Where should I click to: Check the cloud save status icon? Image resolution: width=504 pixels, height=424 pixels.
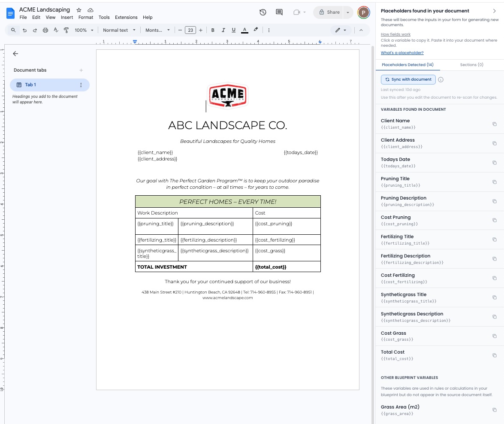coord(91,10)
